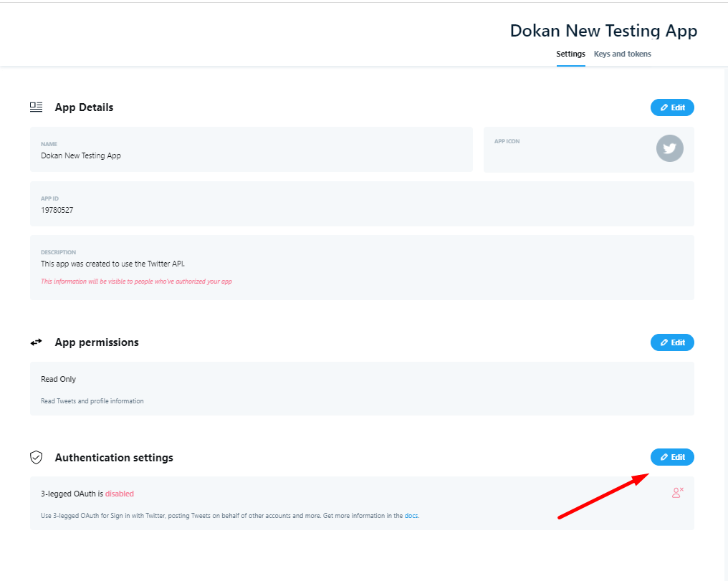The height and width of the screenshot is (581, 728).
Task: Click the App permissions arrows icon
Action: click(x=37, y=342)
